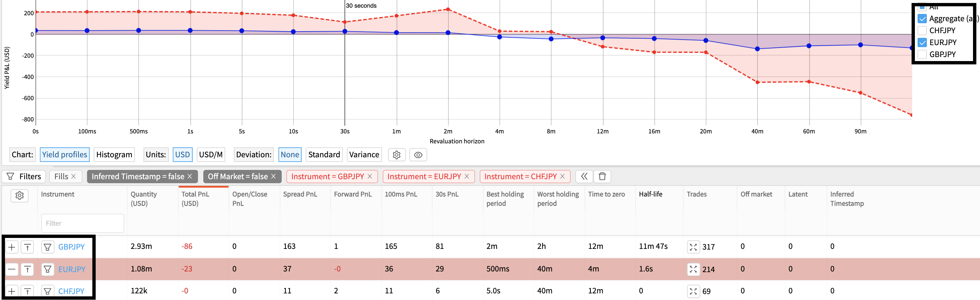This screenshot has width=980, height=300.
Task: Open table column settings gear
Action: (x=19, y=195)
